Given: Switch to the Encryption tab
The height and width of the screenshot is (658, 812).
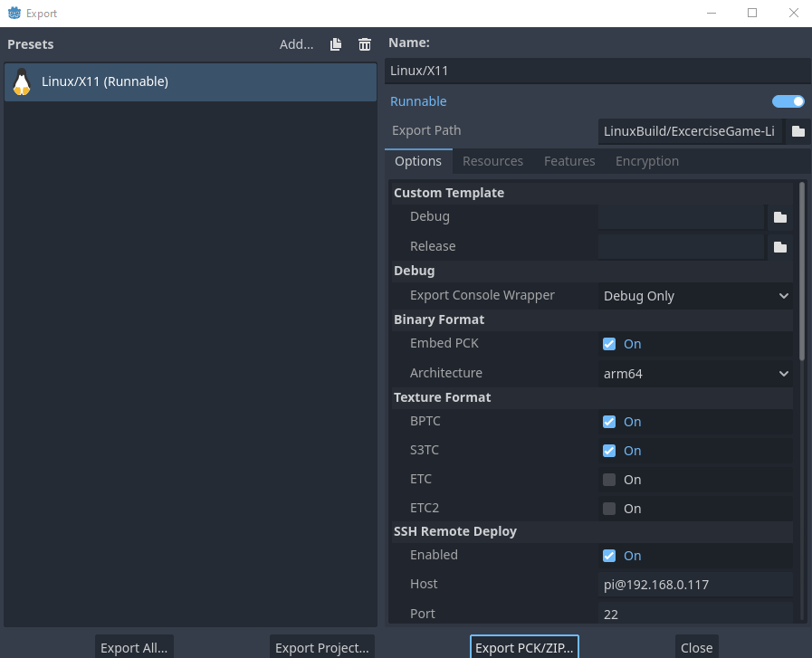Looking at the screenshot, I should pos(647,161).
